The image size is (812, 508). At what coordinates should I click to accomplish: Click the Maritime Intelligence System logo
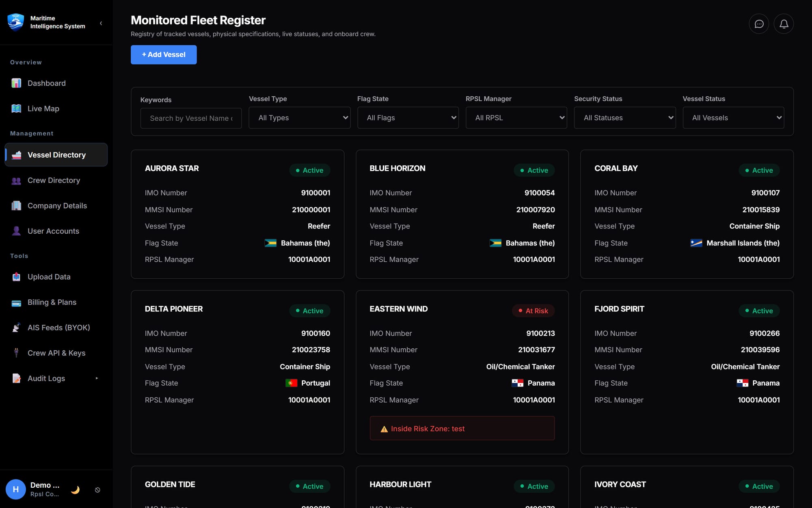[16, 22]
